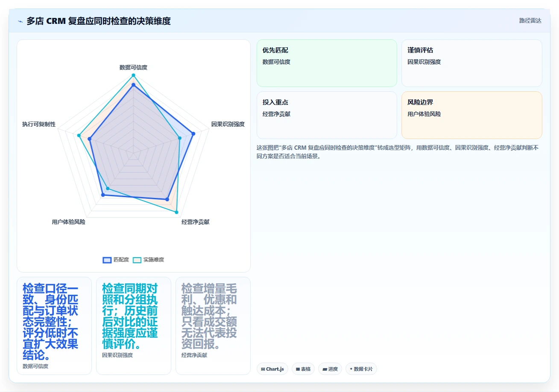The image size is (559, 392).
Task: Click the 数据可信度 radar axis label
Action: pyautogui.click(x=133, y=67)
